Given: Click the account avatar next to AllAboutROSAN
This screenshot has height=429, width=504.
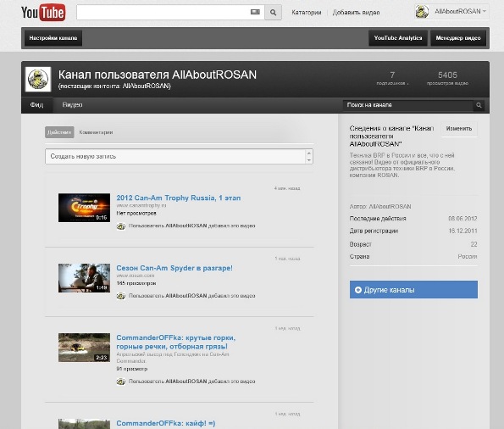Looking at the screenshot, I should pos(422,12).
